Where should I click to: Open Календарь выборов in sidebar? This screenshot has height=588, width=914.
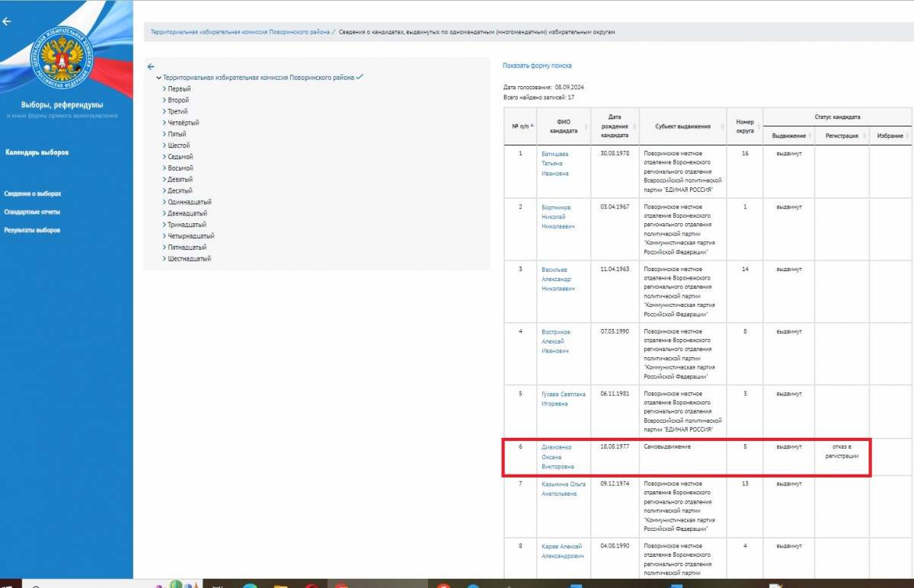37,152
